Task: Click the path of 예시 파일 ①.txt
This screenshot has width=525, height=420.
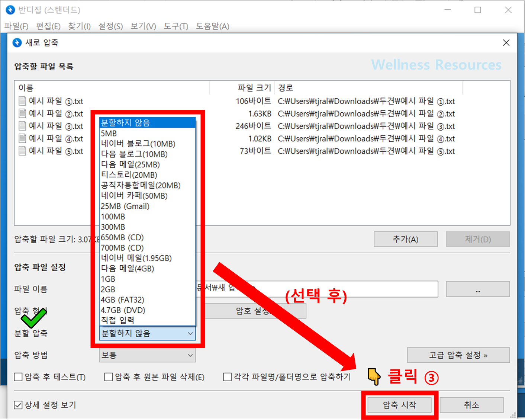Action: [x=366, y=101]
